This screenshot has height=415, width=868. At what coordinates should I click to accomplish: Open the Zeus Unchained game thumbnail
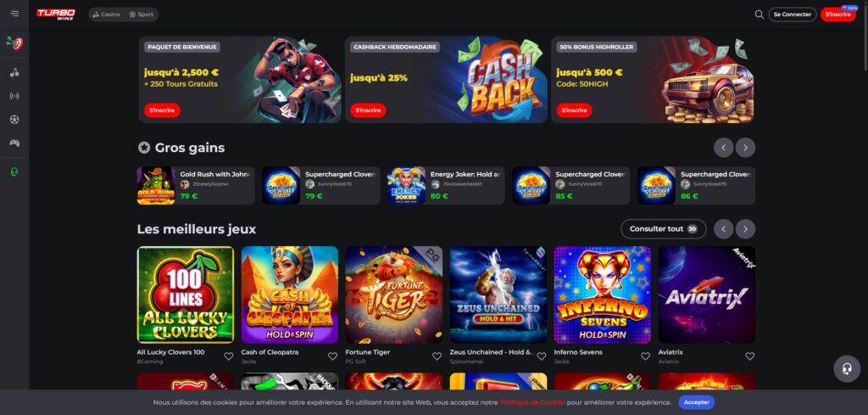pos(498,294)
